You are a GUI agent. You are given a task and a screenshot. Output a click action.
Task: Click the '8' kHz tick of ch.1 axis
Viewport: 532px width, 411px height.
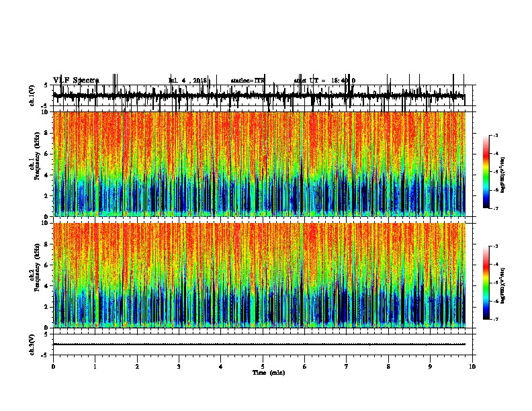click(x=47, y=133)
